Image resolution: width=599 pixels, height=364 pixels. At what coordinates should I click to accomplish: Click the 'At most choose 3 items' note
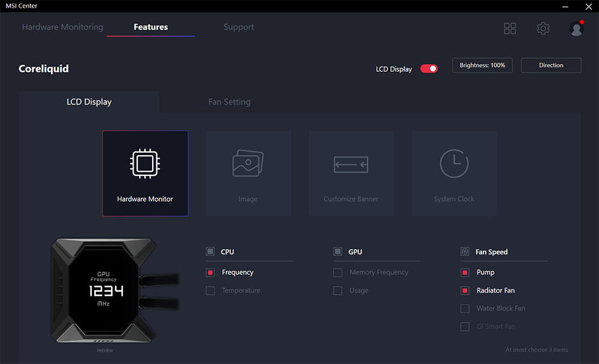coord(536,350)
